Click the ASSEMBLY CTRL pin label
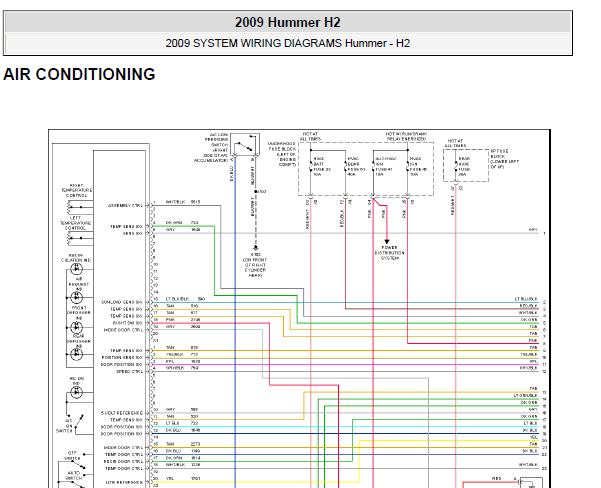Screen dimensions: 601x488 click(x=125, y=205)
